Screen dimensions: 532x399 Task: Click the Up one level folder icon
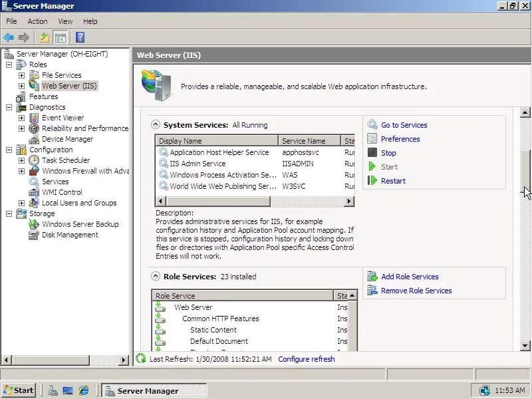tap(45, 37)
